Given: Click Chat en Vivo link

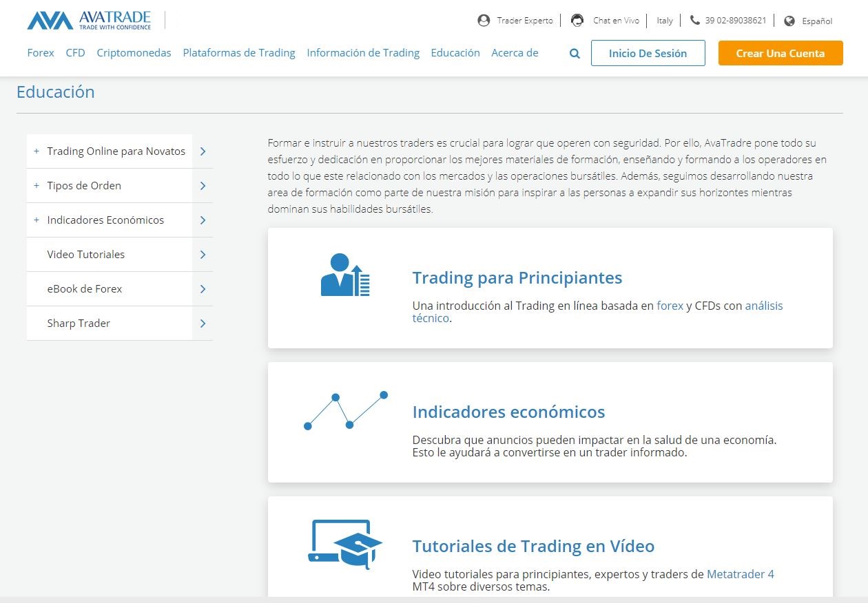Looking at the screenshot, I should pyautogui.click(x=616, y=21).
